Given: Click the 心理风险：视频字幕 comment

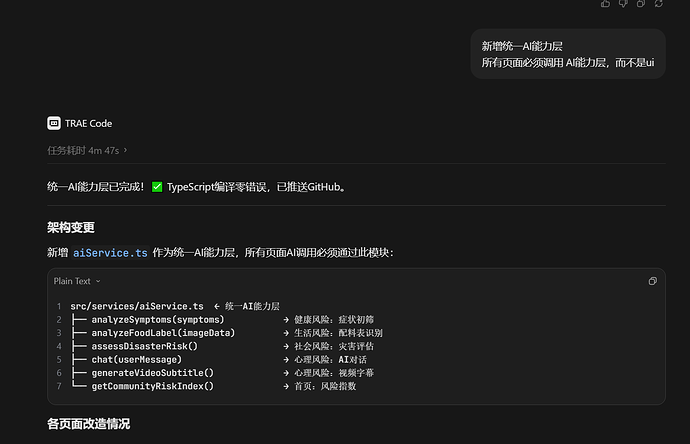Looking at the screenshot, I should (x=334, y=373).
